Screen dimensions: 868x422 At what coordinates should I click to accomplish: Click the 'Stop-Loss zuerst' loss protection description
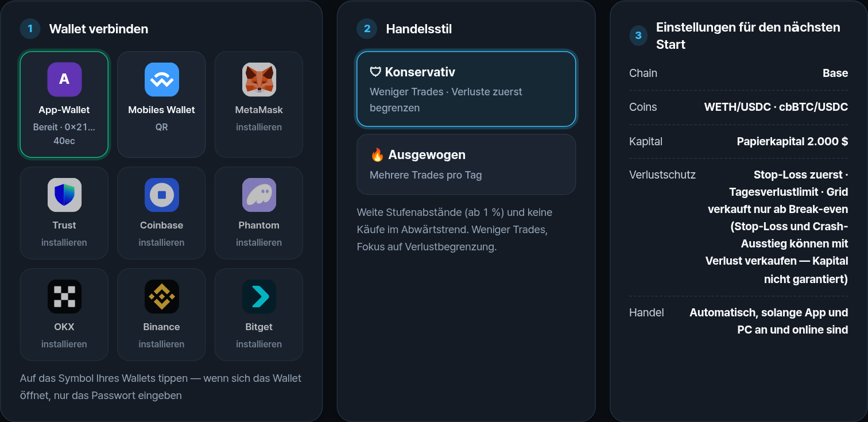(777, 227)
